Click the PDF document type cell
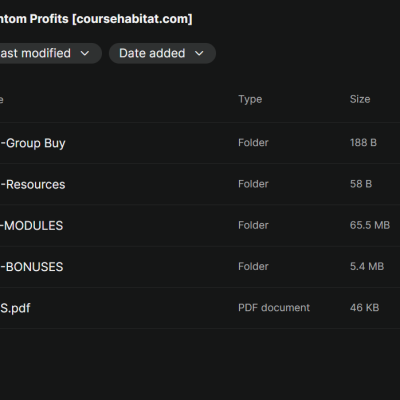 point(274,308)
